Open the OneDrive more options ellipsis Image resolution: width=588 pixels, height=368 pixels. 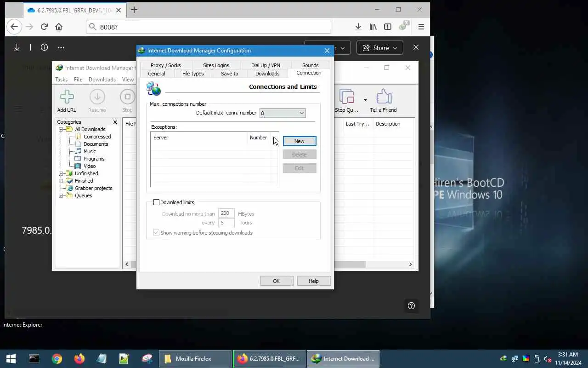[x=61, y=47]
